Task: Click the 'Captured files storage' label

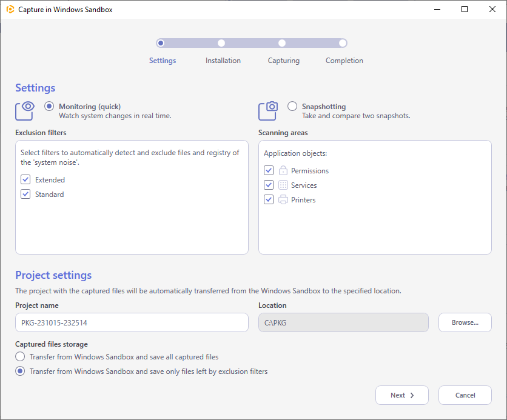Action: pyautogui.click(x=52, y=344)
